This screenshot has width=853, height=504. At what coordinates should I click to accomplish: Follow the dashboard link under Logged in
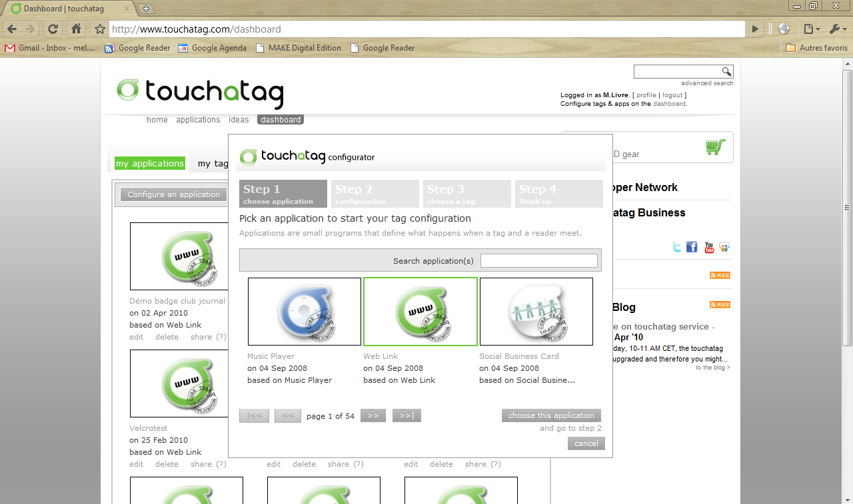(669, 104)
